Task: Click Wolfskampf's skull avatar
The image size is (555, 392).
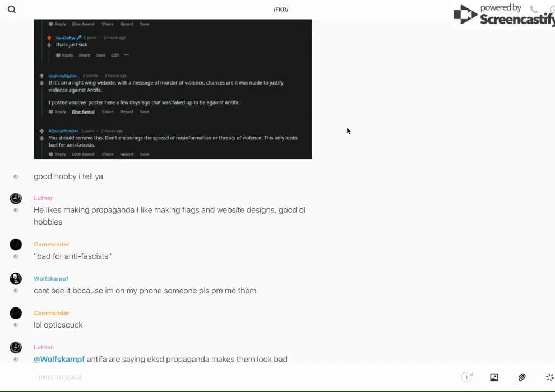Action: (x=16, y=279)
